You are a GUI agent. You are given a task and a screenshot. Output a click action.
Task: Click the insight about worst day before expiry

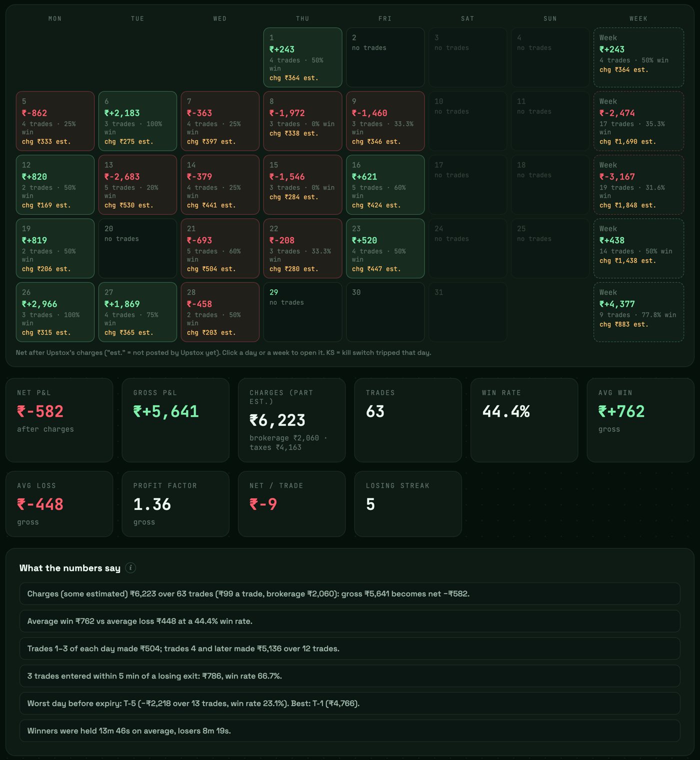pos(350,703)
